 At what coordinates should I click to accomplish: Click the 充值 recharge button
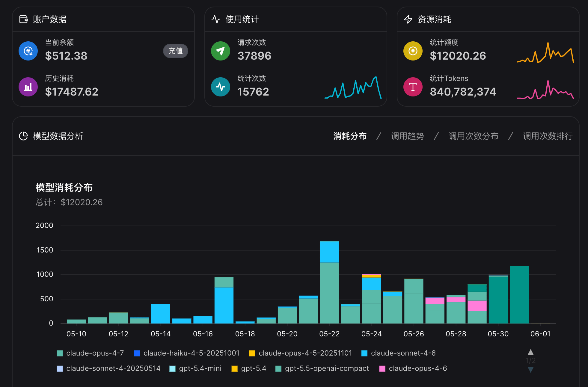tap(176, 51)
